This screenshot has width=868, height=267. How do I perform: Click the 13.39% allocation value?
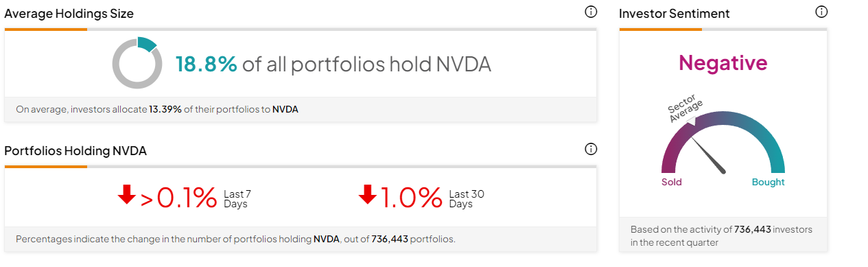click(165, 109)
